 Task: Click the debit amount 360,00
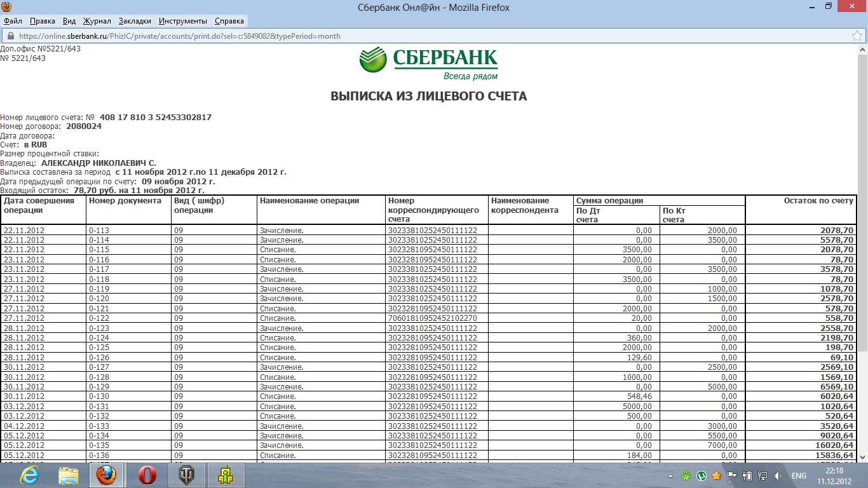pyautogui.click(x=639, y=338)
